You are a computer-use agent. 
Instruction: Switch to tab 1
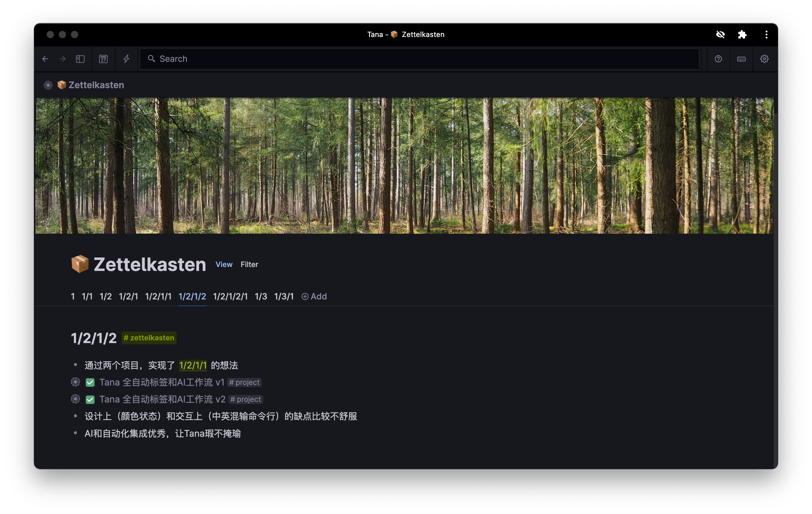pyautogui.click(x=72, y=296)
